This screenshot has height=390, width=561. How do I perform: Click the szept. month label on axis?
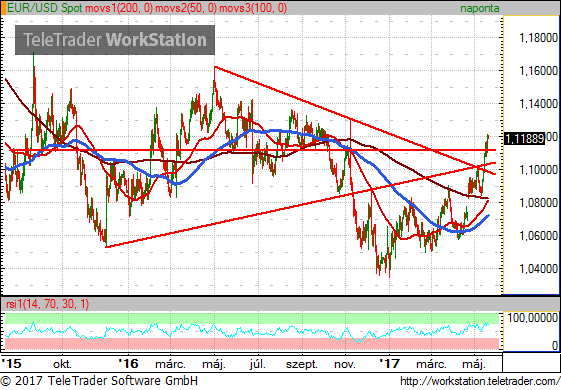pyautogui.click(x=302, y=365)
